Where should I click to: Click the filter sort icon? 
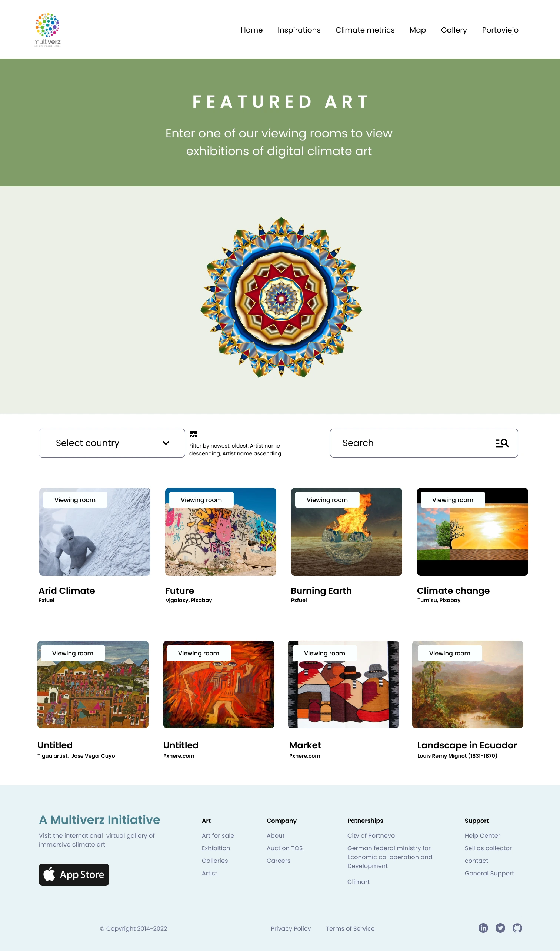pyautogui.click(x=194, y=434)
